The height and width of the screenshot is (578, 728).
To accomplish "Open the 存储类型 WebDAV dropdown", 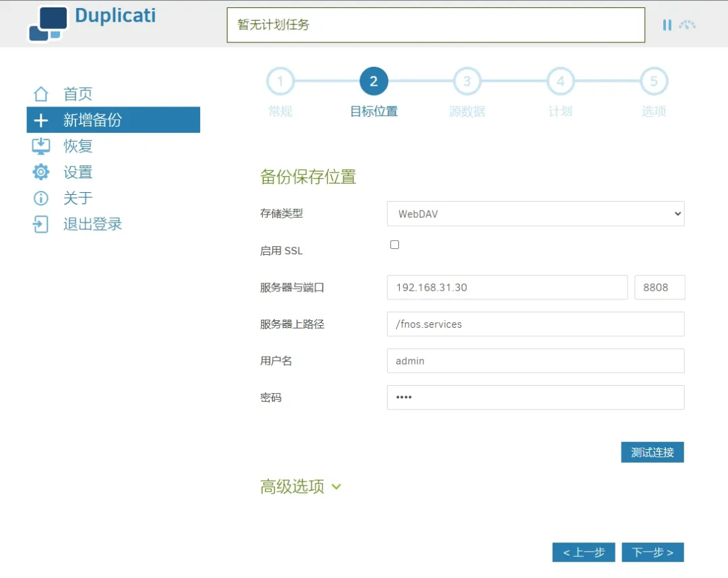I will pyautogui.click(x=535, y=214).
